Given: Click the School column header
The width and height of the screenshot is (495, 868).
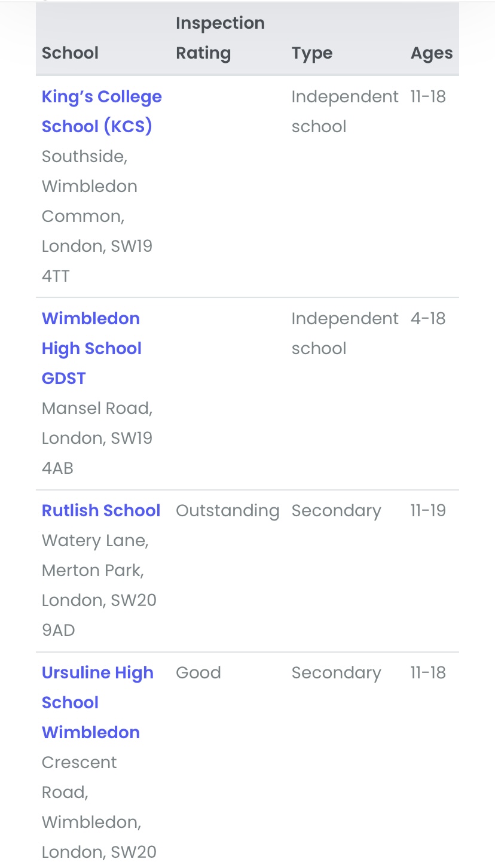Looking at the screenshot, I should (x=70, y=53).
